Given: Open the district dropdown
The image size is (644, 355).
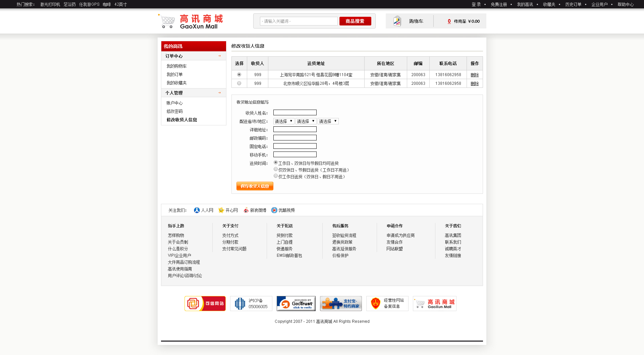Looking at the screenshot, I should coord(328,121).
